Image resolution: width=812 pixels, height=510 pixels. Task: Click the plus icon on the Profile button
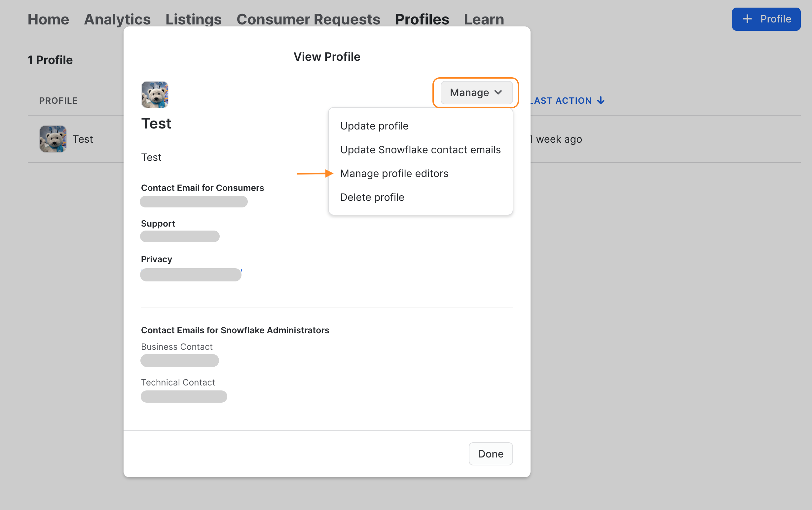pos(747,19)
